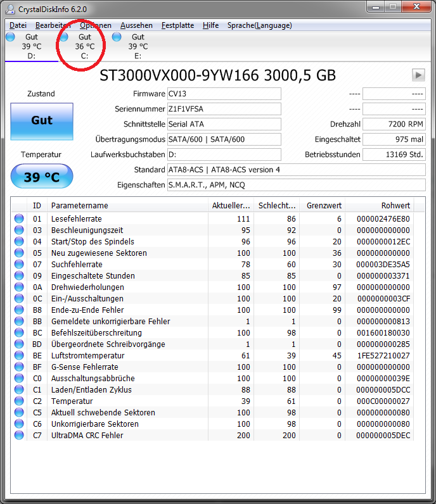Viewport: 436px width, 504px height.
Task: Select the Luftstromtemperatur parameter name
Action: click(x=88, y=355)
